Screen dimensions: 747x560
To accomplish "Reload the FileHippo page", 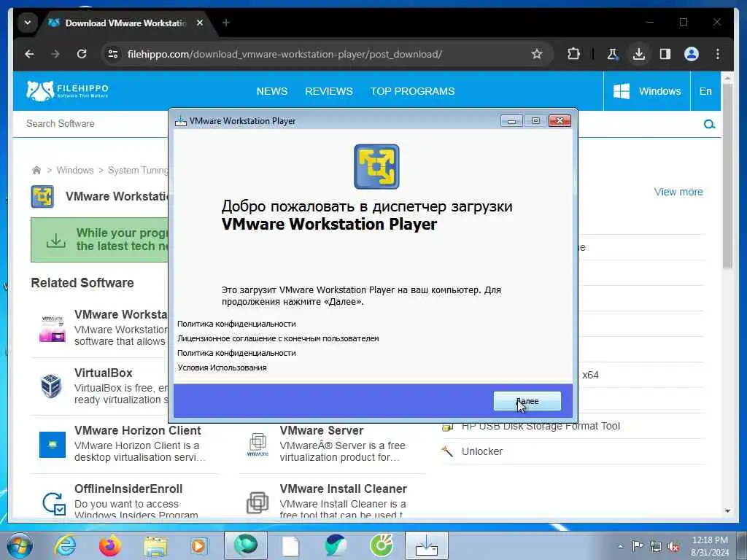I will coord(82,54).
